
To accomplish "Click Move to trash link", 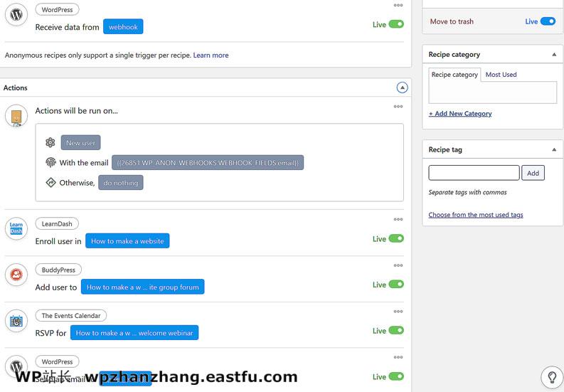I will [x=452, y=21].
